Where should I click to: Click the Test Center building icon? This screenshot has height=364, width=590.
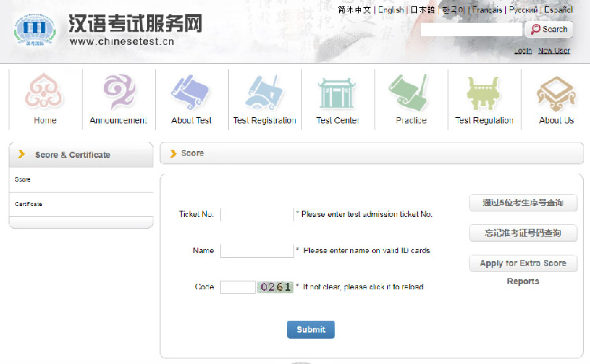(337, 93)
